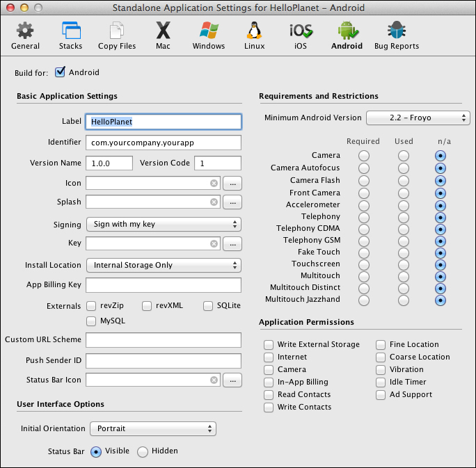Enable the revXML external

tap(147, 306)
